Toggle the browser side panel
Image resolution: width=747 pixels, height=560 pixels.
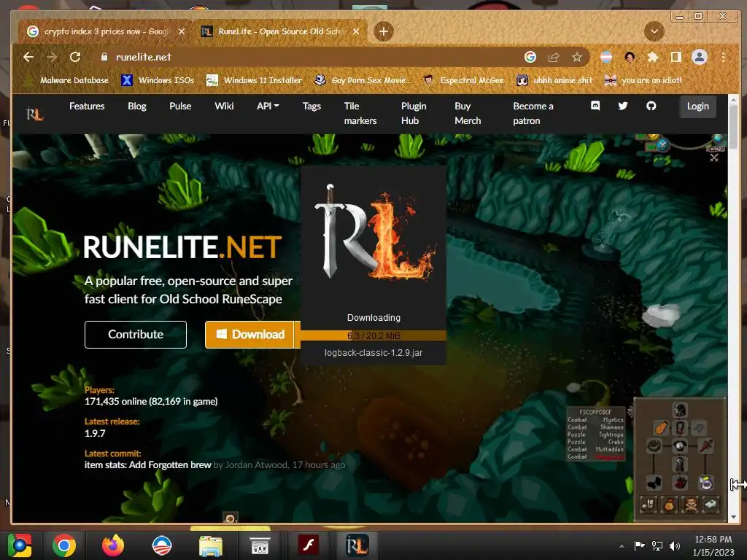point(676,57)
